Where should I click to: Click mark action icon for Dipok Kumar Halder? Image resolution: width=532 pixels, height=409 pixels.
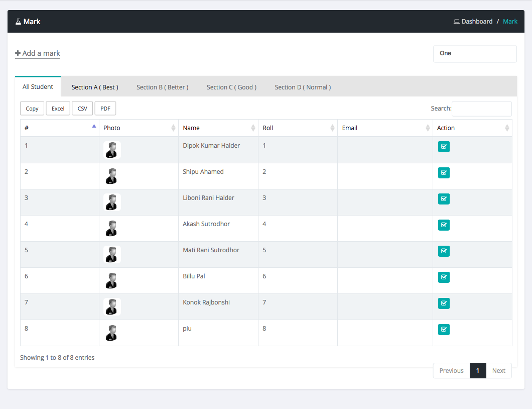444,147
